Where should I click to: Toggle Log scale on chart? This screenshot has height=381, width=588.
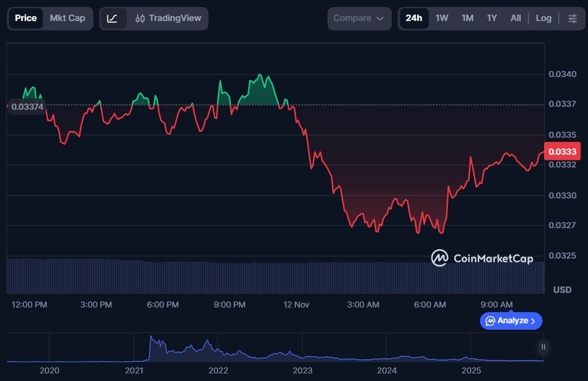[543, 19]
